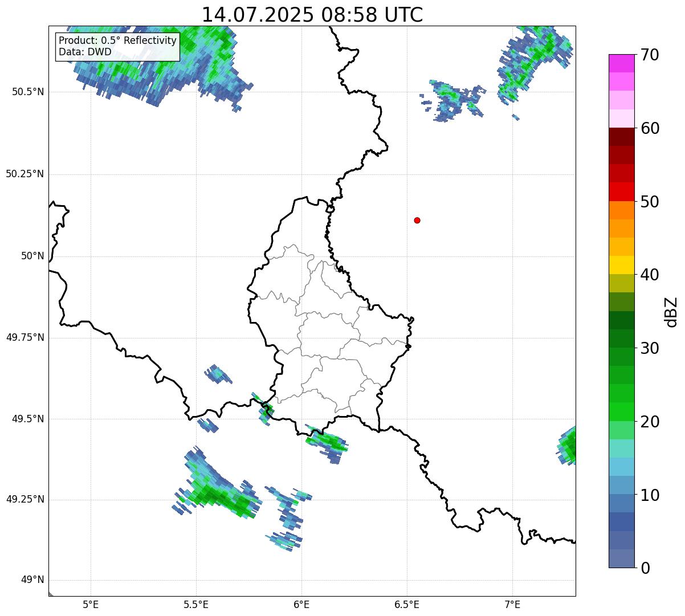Click the latitude label 49°N
The width and height of the screenshot is (685, 616).
tap(32, 580)
